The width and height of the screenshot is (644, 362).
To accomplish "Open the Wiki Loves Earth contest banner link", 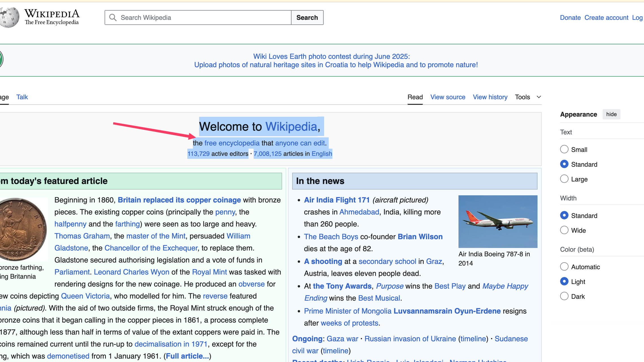I will pyautogui.click(x=336, y=60).
